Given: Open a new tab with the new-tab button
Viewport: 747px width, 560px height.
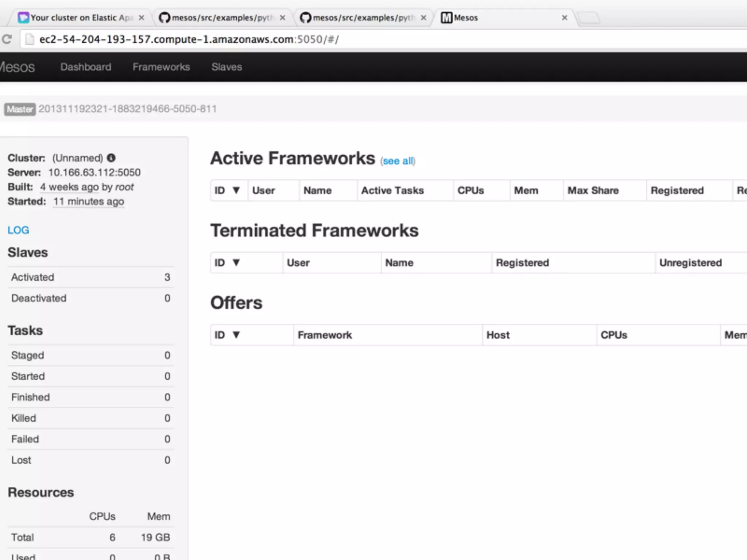Looking at the screenshot, I should 588,17.
